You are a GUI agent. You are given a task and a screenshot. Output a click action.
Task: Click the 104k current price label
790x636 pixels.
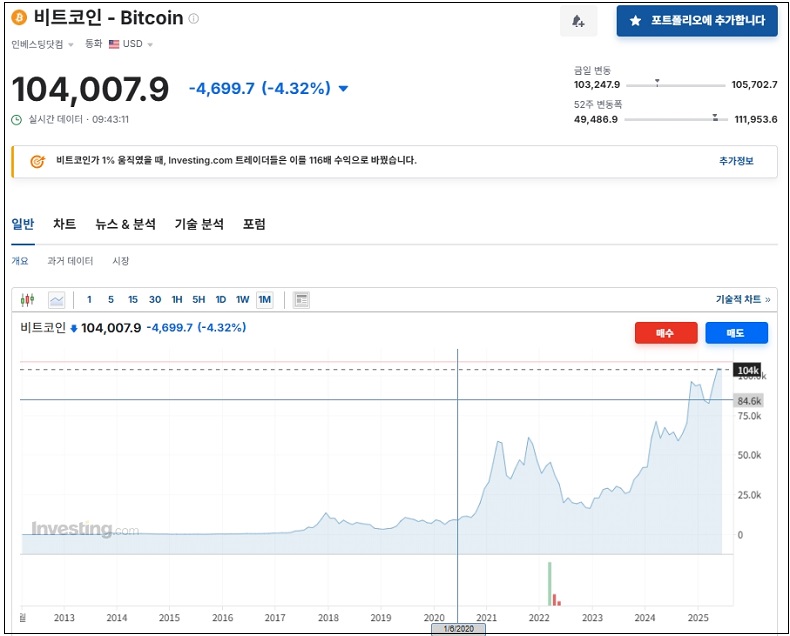(x=747, y=370)
